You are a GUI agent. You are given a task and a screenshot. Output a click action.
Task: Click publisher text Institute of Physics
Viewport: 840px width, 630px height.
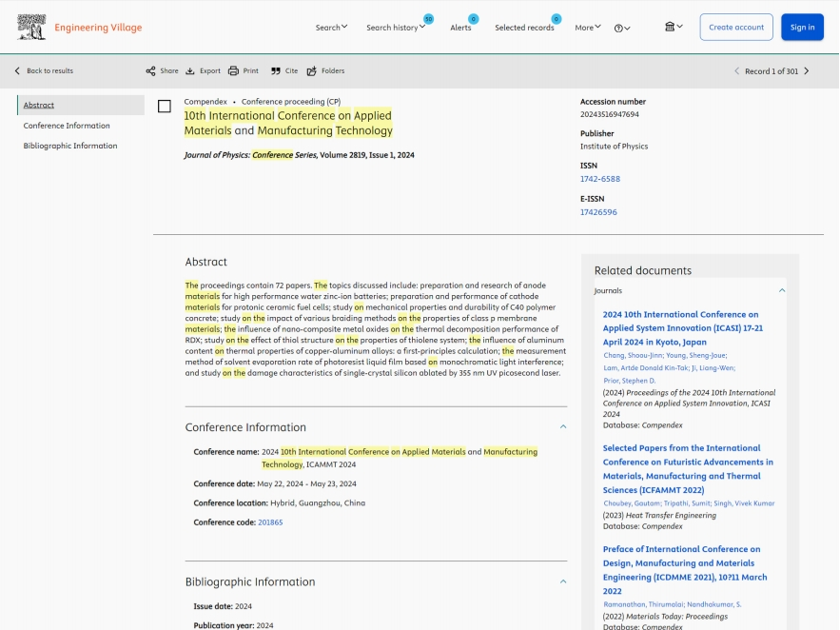click(x=614, y=147)
